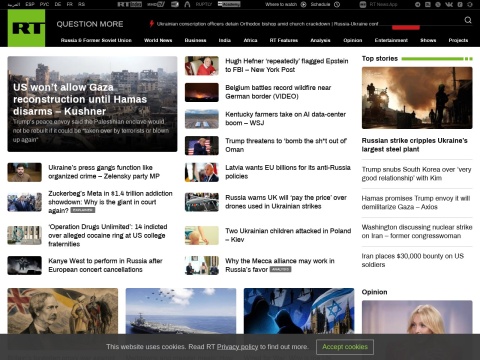Open India section
The height and width of the screenshot is (360, 480).
[x=225, y=40]
